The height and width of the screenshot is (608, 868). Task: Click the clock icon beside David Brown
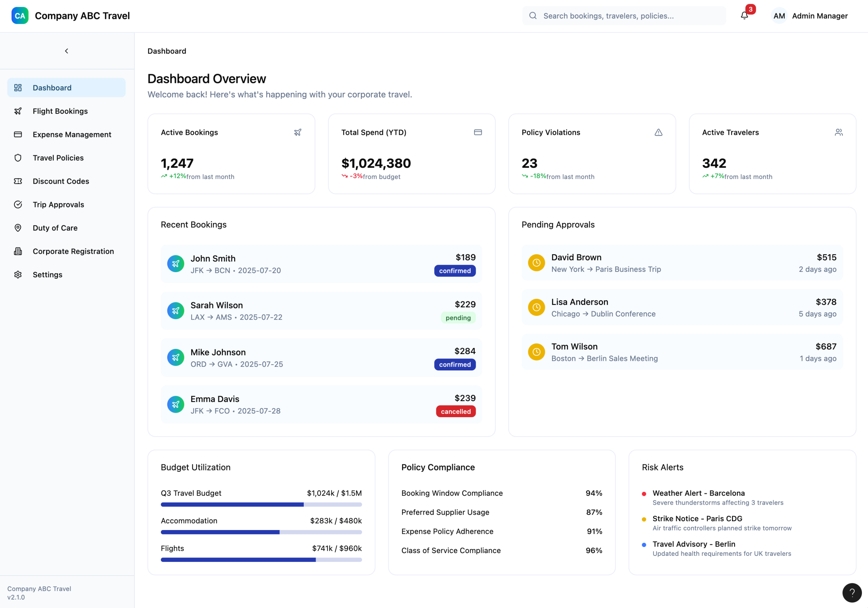[x=536, y=263]
